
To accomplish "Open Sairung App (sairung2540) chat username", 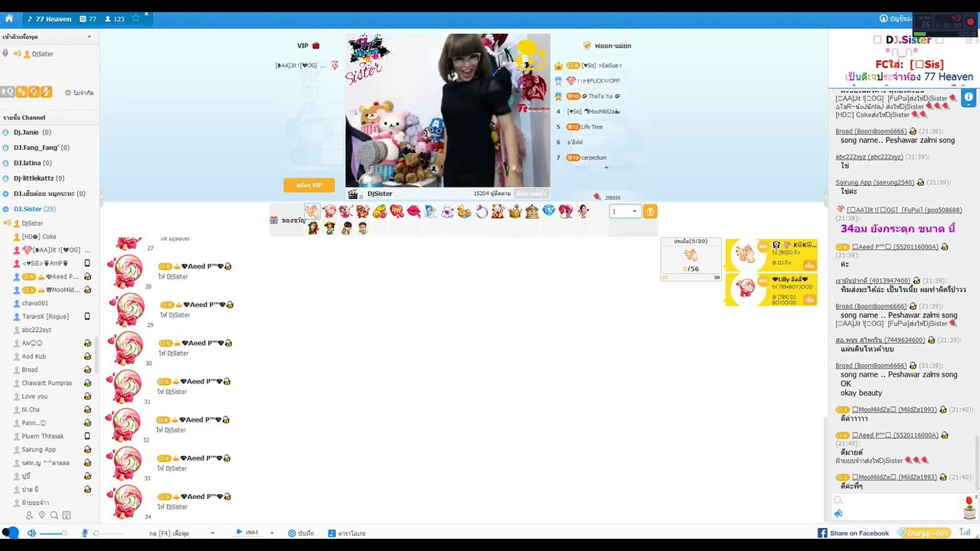I will coord(874,183).
